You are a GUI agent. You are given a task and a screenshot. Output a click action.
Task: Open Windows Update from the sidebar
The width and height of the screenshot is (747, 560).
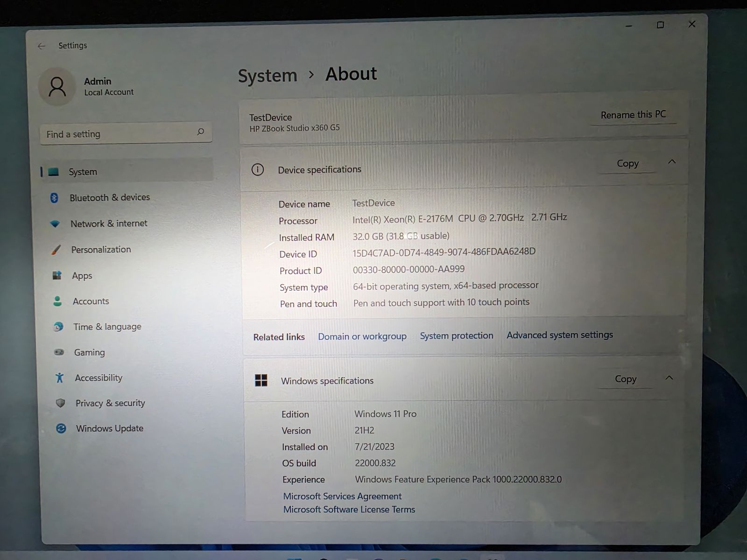tap(109, 428)
